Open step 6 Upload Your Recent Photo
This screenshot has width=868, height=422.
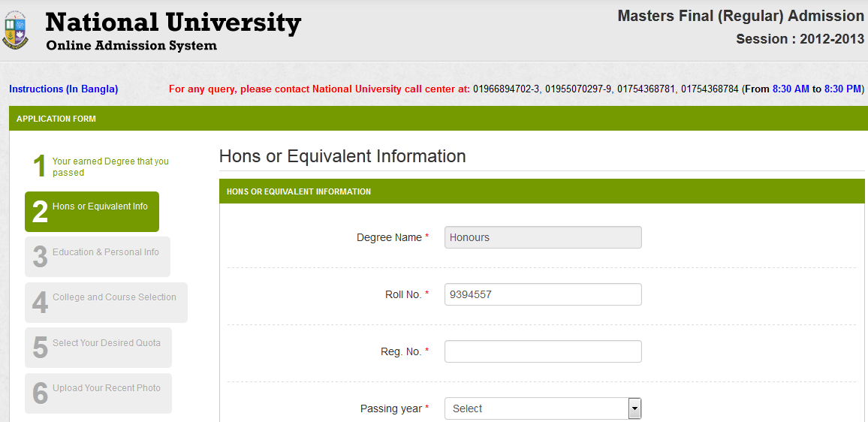click(98, 393)
